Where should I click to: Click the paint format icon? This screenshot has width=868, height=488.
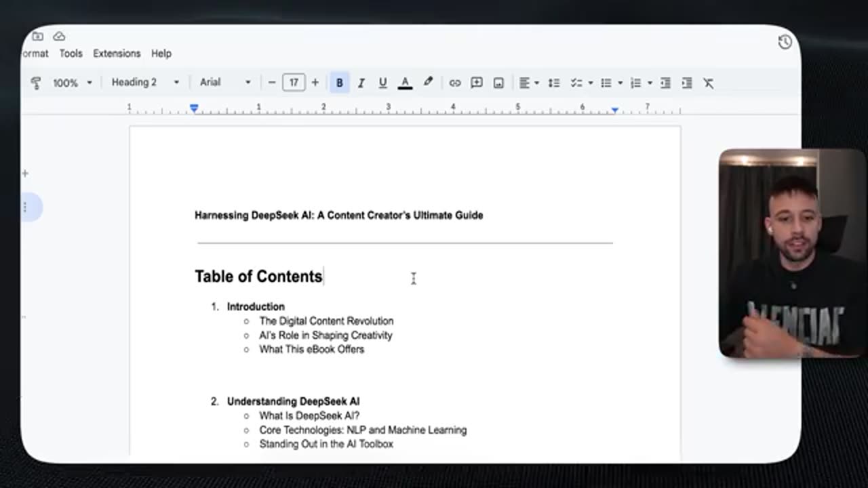pos(36,83)
